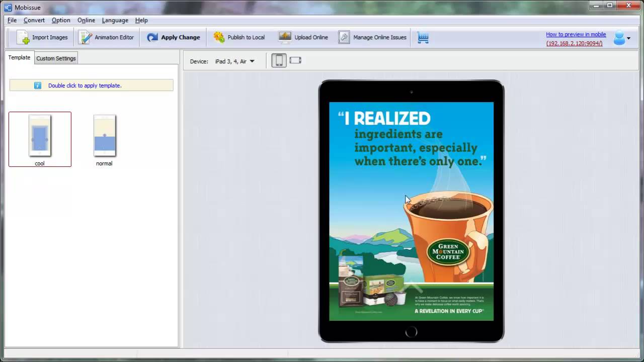Click the Import Images toolbar button
The image size is (644, 362).
(x=42, y=37)
